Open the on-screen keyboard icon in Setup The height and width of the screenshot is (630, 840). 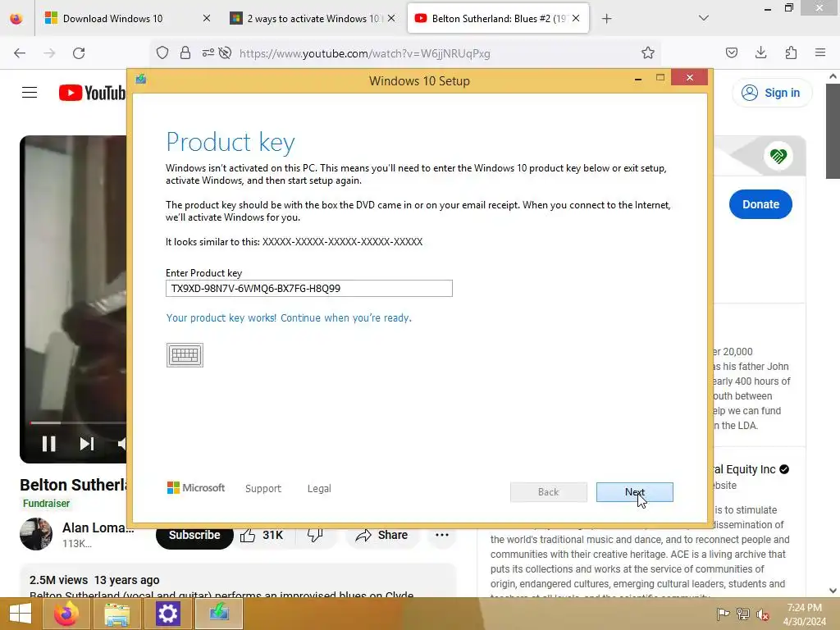[185, 354]
